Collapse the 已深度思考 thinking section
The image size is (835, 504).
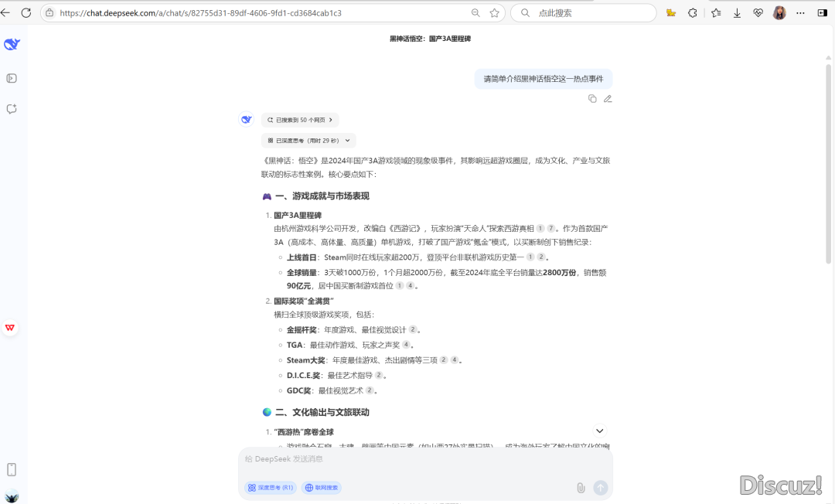(308, 141)
